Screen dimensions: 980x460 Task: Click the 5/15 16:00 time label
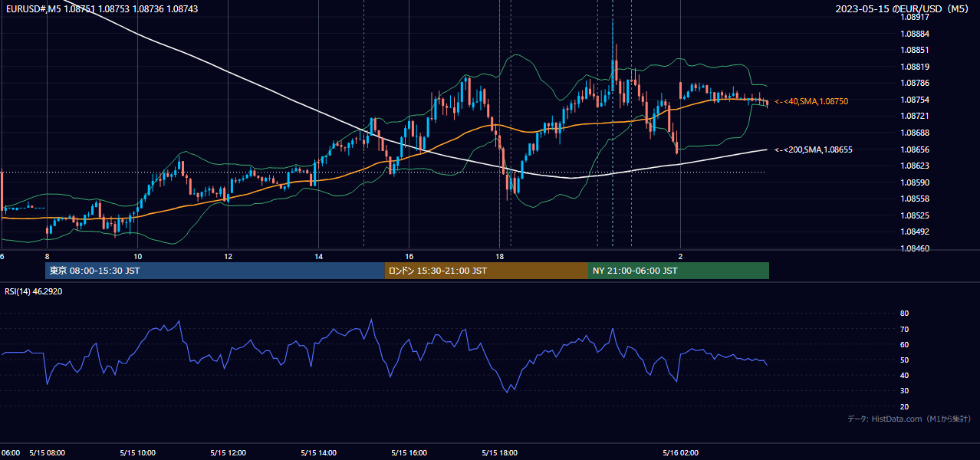tap(409, 453)
